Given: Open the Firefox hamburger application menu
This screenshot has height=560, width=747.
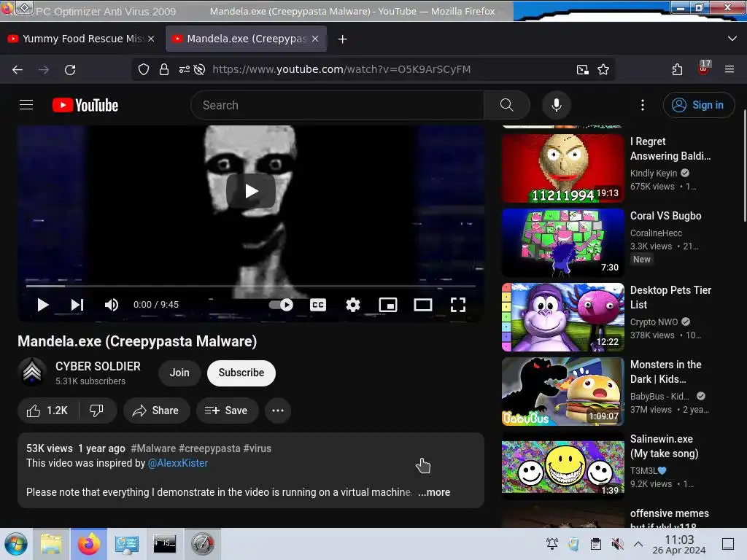Looking at the screenshot, I should click(729, 69).
